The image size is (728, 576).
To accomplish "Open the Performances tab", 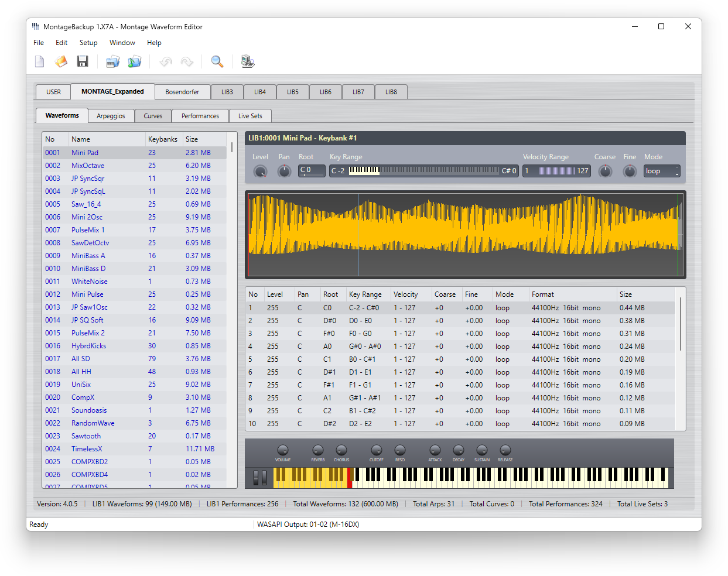I will [x=200, y=116].
